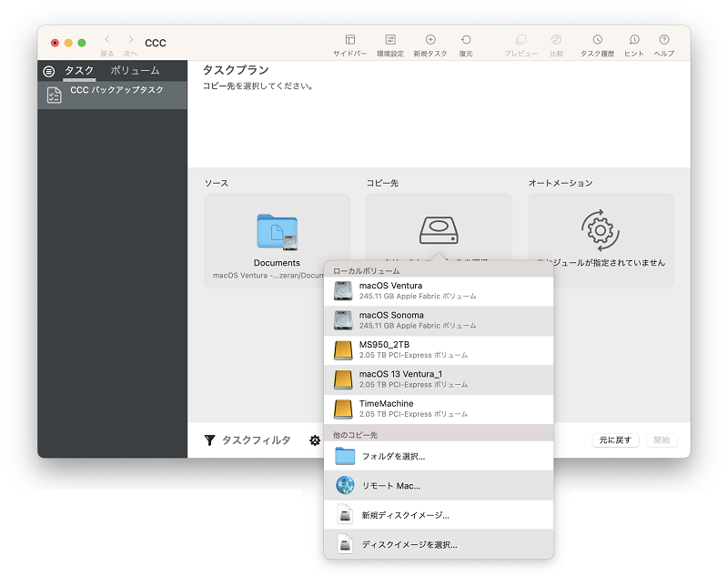Screen dimensions: 728x586
Task: Click the ソース section label
Action: [x=217, y=183]
